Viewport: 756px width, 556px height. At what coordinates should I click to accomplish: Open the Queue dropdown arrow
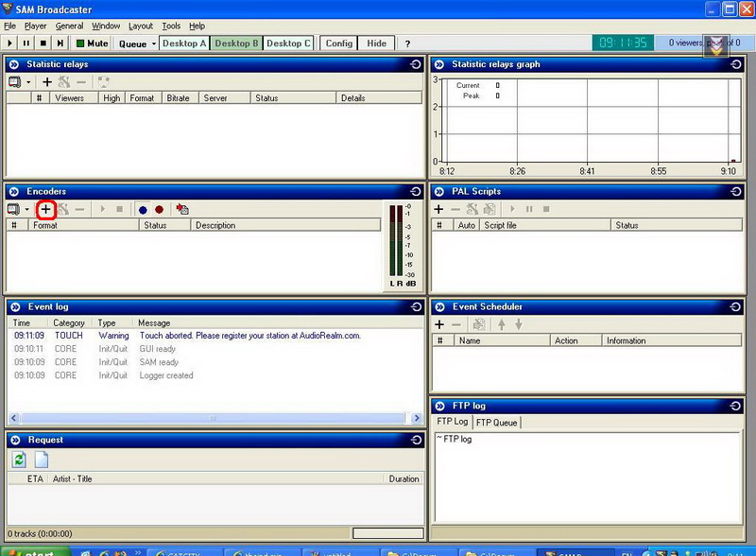click(154, 43)
